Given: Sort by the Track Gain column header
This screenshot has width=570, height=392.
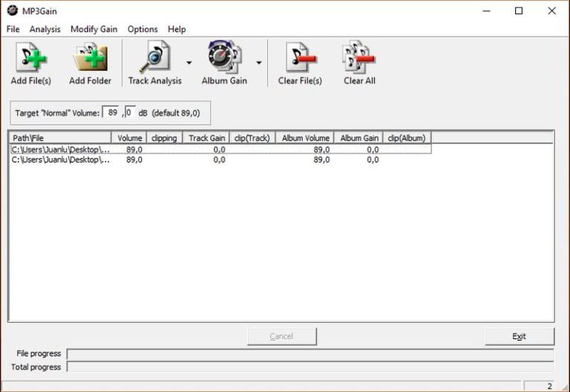Looking at the screenshot, I should [x=206, y=138].
